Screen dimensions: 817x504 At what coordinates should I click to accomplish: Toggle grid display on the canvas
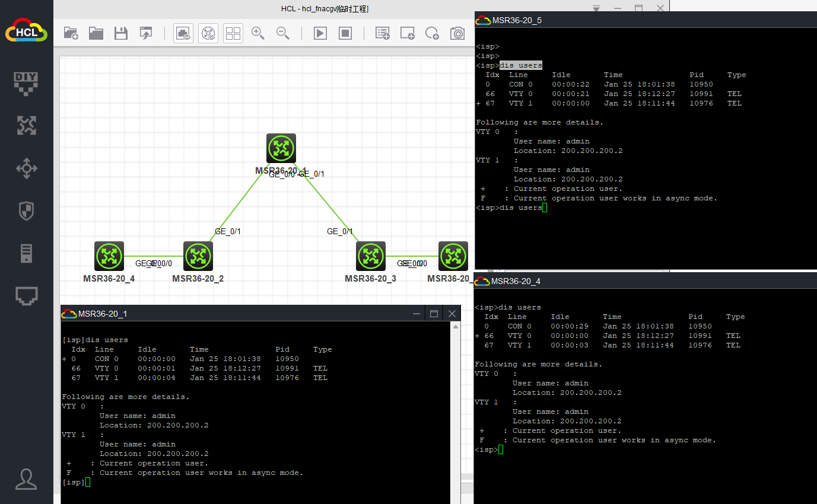[x=233, y=33]
